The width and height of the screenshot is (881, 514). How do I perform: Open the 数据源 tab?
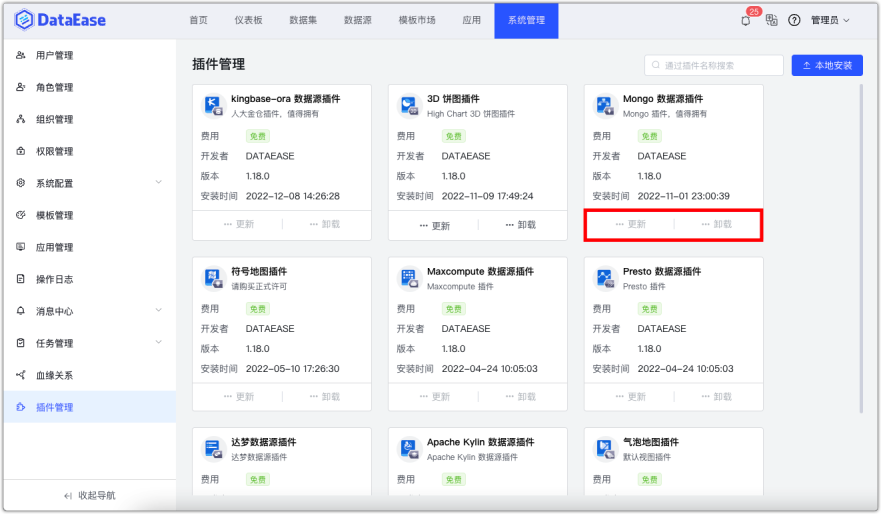[357, 20]
